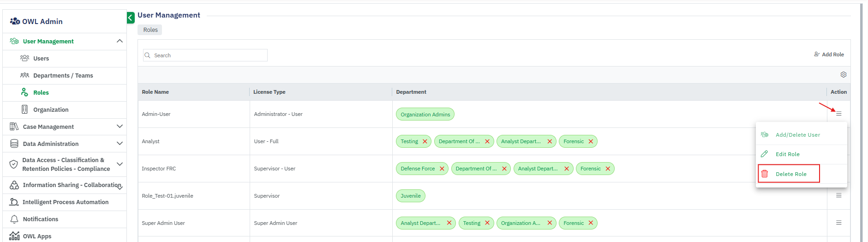The image size is (868, 242).
Task: Collapse the User Management section
Action: tap(120, 42)
